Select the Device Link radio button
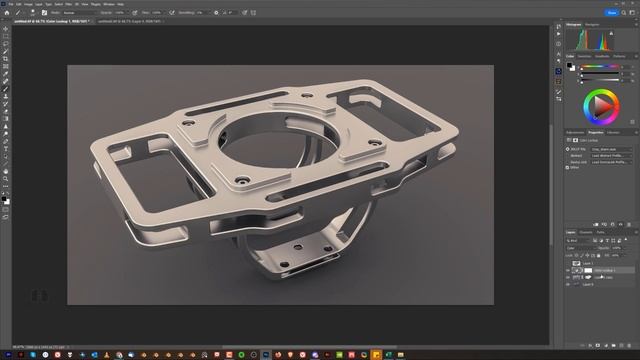Screen dimensions: 640x360 568,162
